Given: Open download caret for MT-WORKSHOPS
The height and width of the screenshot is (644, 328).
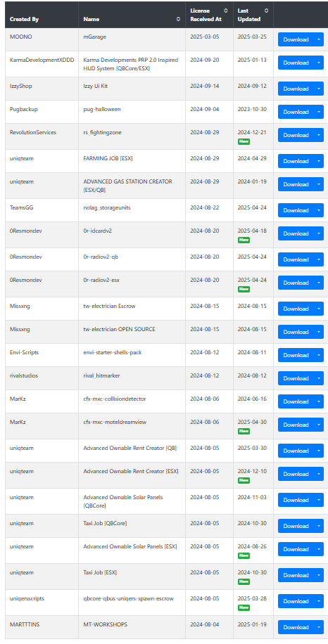Looking at the screenshot, I should [319, 627].
